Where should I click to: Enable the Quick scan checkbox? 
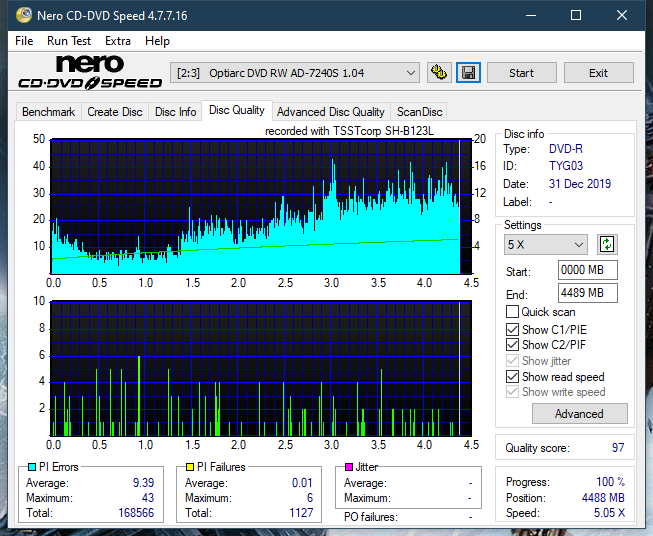pos(512,312)
